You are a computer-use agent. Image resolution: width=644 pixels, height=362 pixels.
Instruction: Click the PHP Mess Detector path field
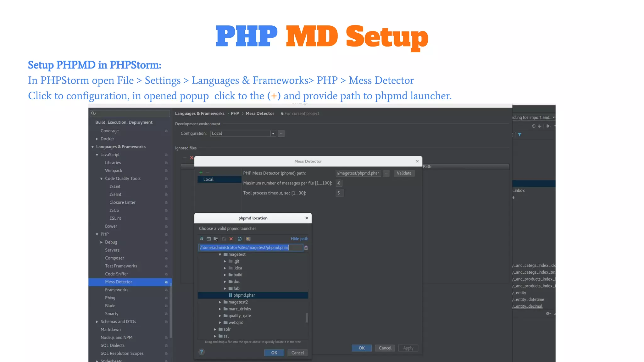pyautogui.click(x=358, y=173)
